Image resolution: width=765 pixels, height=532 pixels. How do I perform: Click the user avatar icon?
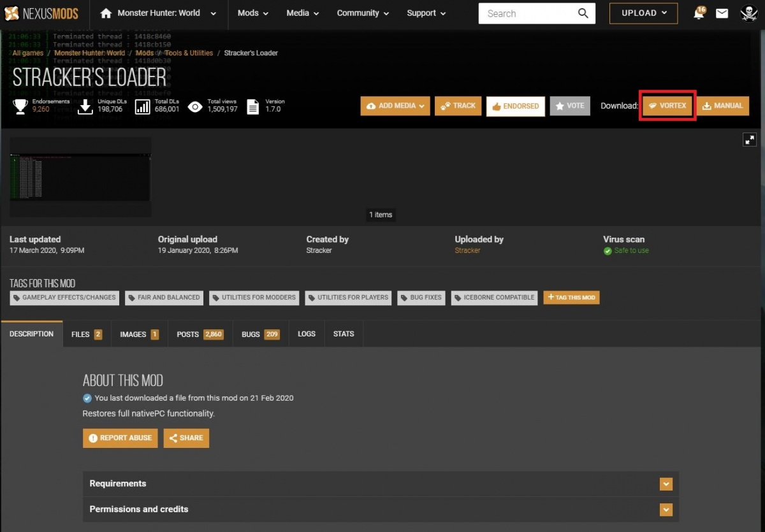(748, 13)
